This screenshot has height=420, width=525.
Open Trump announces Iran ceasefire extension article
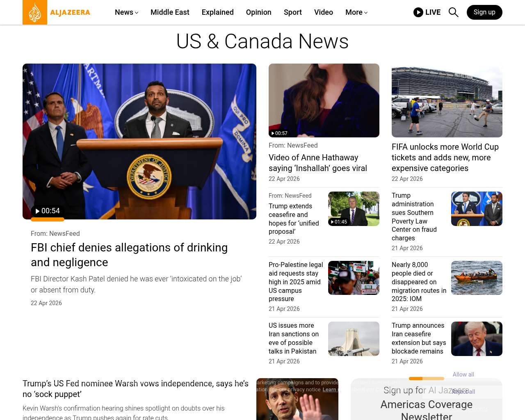(x=419, y=338)
